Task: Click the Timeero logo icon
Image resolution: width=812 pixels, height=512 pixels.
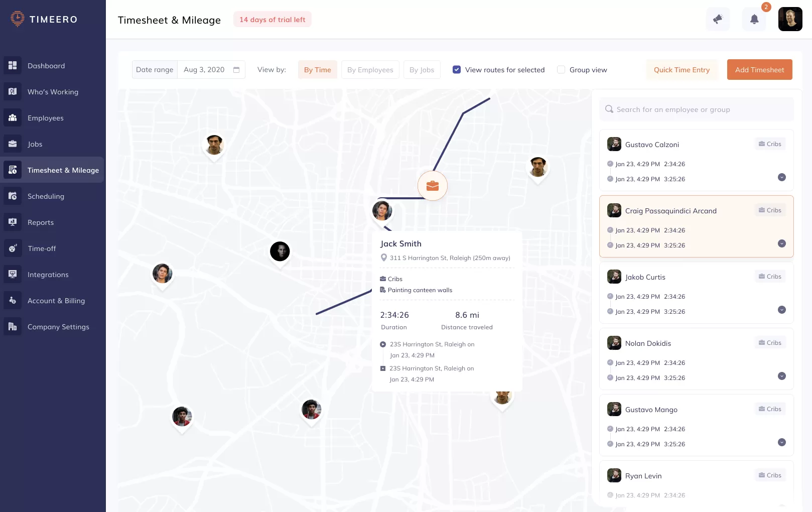Action: point(18,19)
